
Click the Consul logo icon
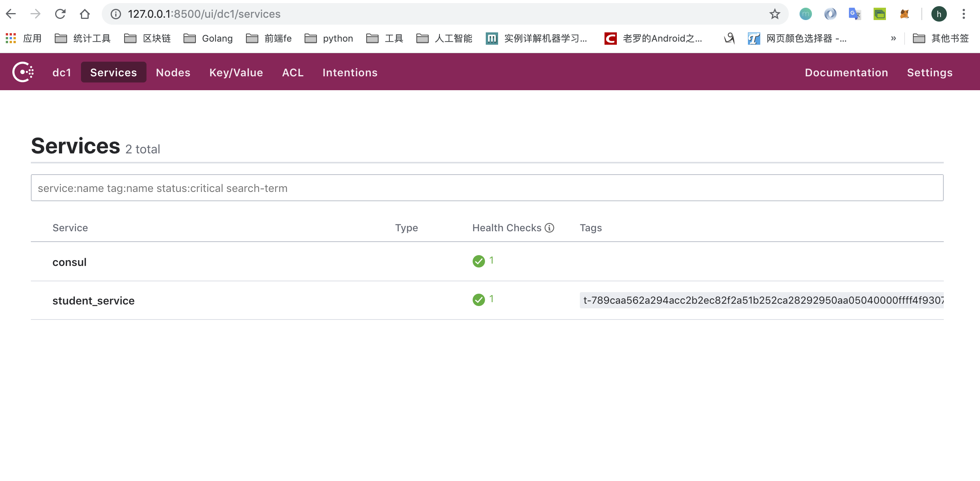pos(23,72)
